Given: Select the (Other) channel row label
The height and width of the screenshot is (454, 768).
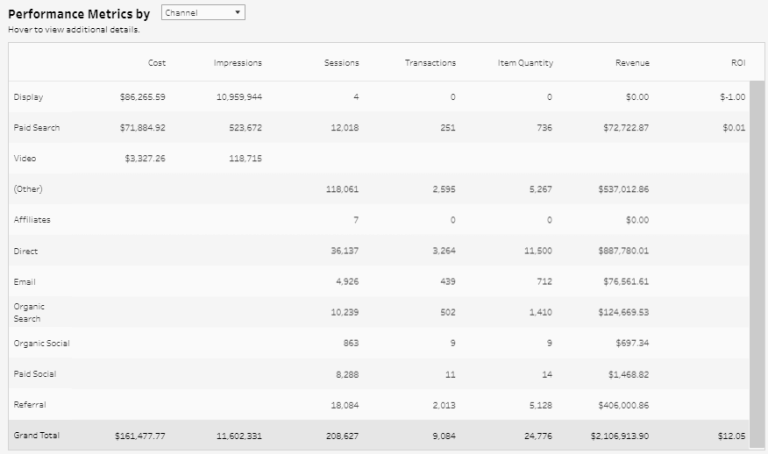Looking at the screenshot, I should (28, 189).
